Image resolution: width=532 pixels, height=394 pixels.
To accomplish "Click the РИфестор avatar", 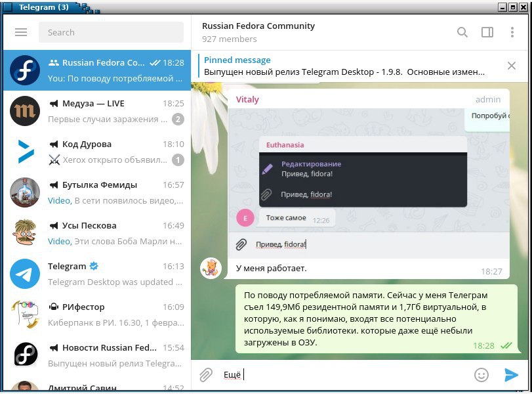I will (x=25, y=315).
